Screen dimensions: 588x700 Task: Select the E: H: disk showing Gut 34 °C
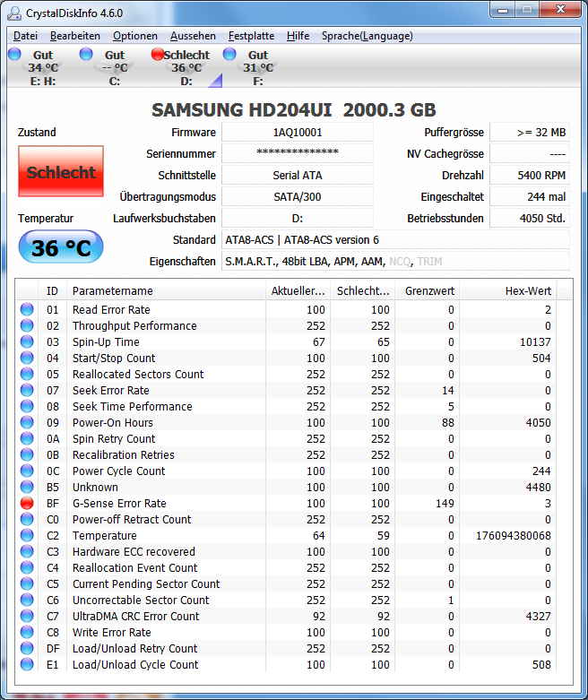coord(43,68)
